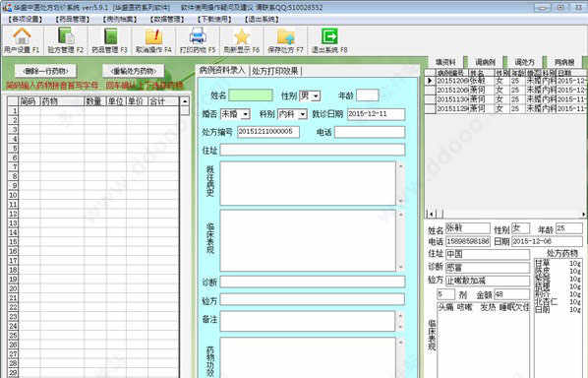Switch to 处方打印效果 tab
The image size is (588, 378).
point(275,71)
